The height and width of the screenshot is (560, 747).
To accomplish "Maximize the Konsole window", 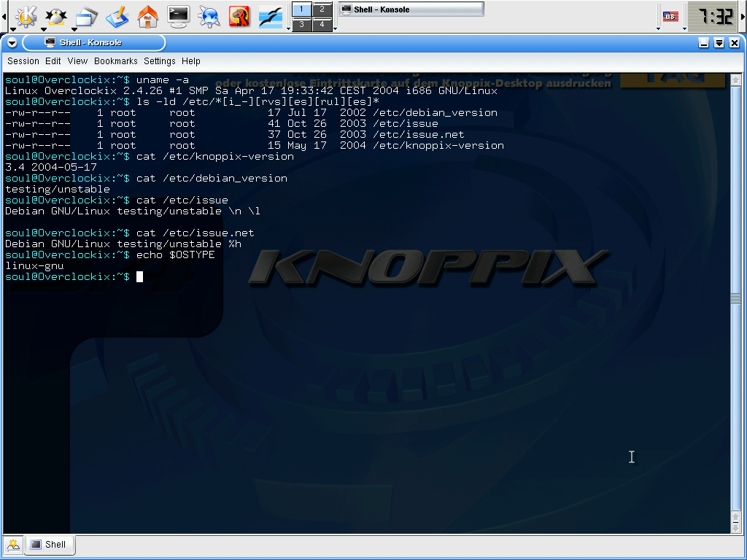I will click(719, 43).
